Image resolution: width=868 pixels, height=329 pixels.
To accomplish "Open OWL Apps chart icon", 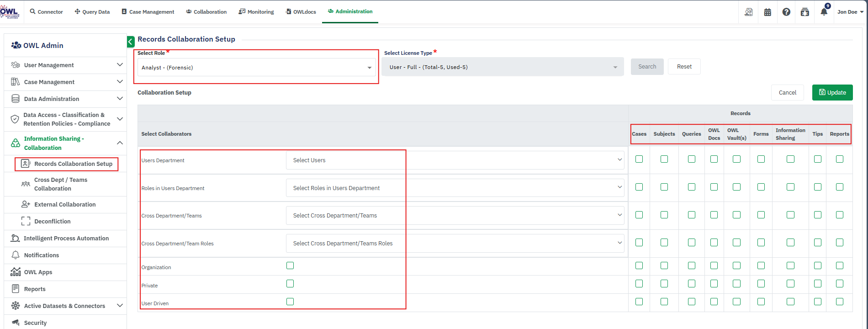I will [16, 272].
